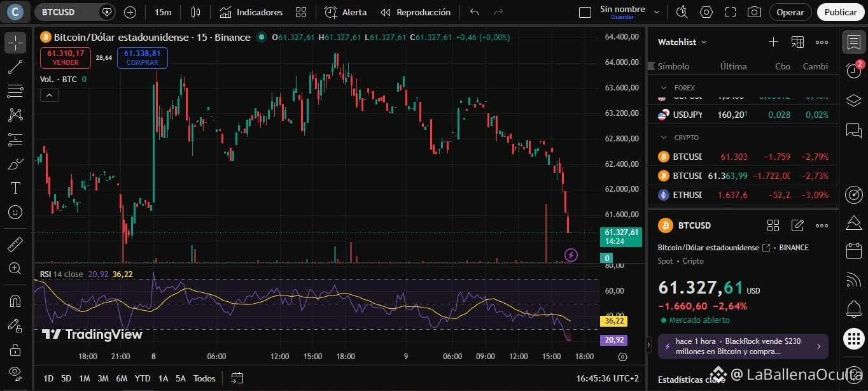Open the chart settings gear icon
The image size is (868, 391).
point(706,12)
